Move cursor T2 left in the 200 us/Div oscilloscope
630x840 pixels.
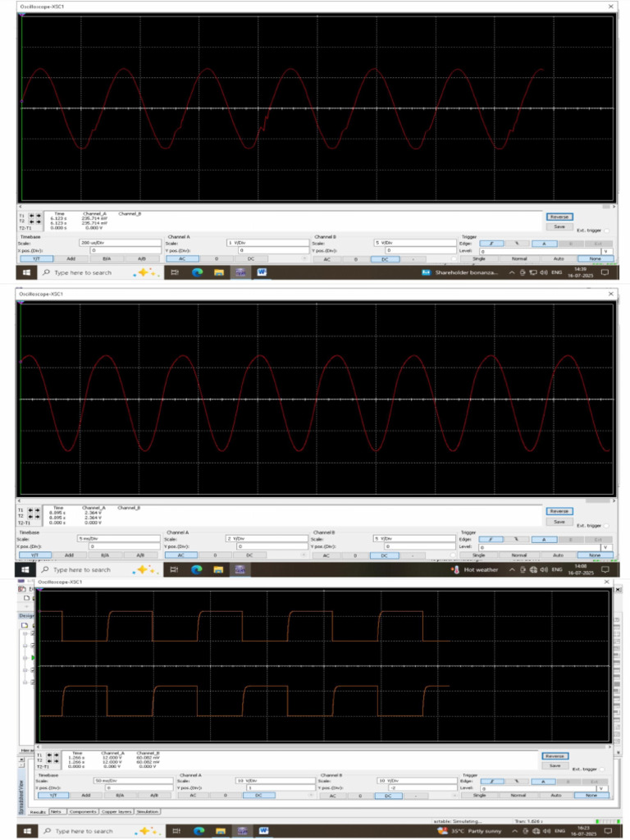pos(31,221)
